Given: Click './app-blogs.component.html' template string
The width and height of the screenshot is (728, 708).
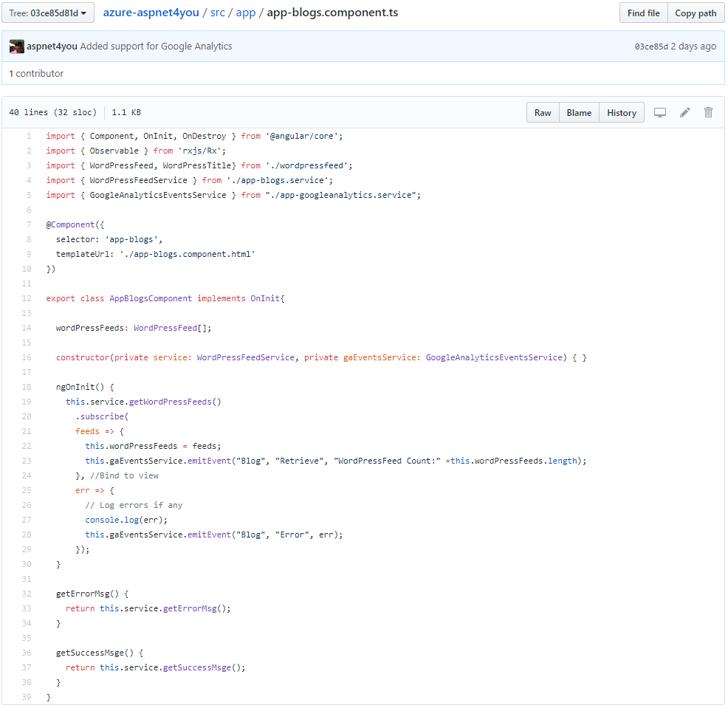Looking at the screenshot, I should 187,255.
